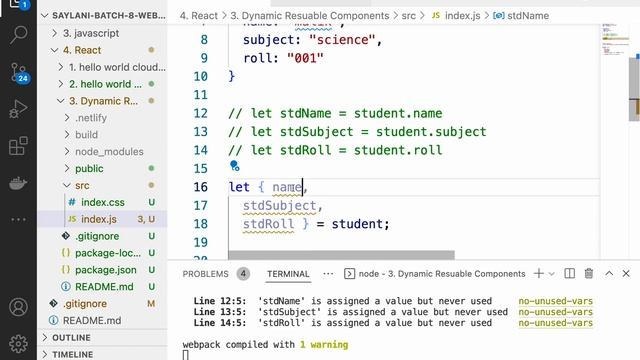This screenshot has height=360, width=640.
Task: Open the root README.md file
Action: point(102,320)
